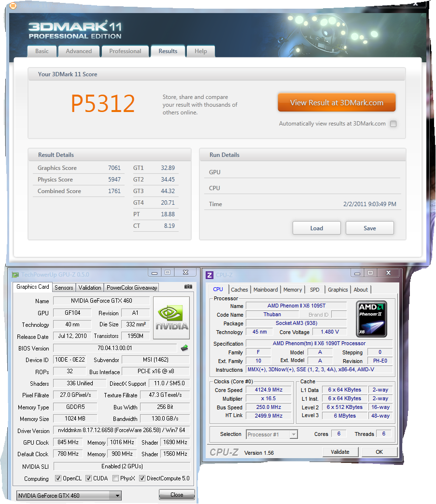The width and height of the screenshot is (436, 504).
Task: Click the Physics Score value 5947
Action: [114, 180]
